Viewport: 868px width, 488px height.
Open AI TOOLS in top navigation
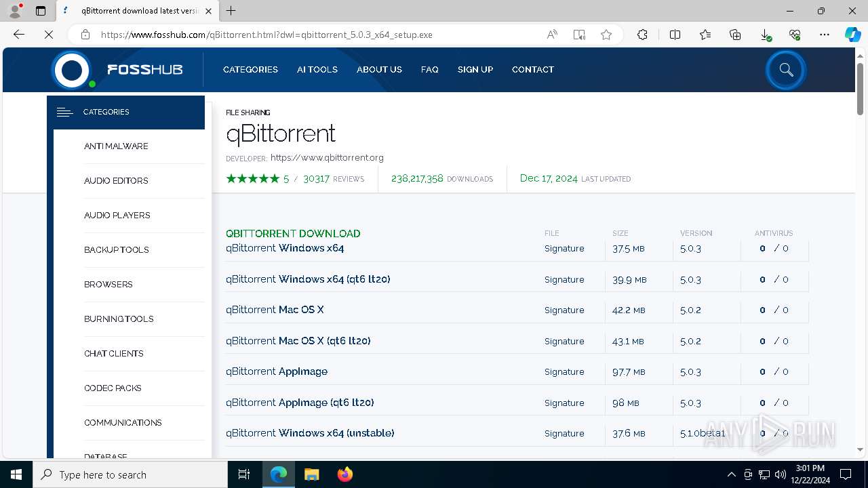[x=317, y=70]
